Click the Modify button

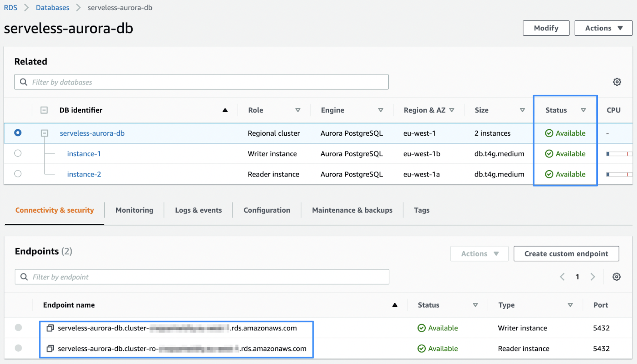click(x=546, y=28)
